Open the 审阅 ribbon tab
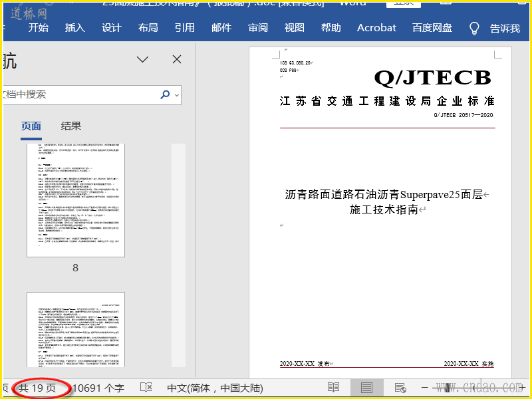Screen dimensions: 532x399 pyautogui.click(x=258, y=28)
